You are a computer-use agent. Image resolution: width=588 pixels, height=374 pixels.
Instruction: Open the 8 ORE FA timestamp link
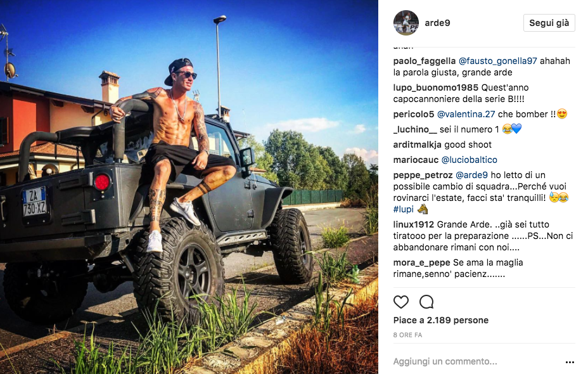tap(407, 335)
